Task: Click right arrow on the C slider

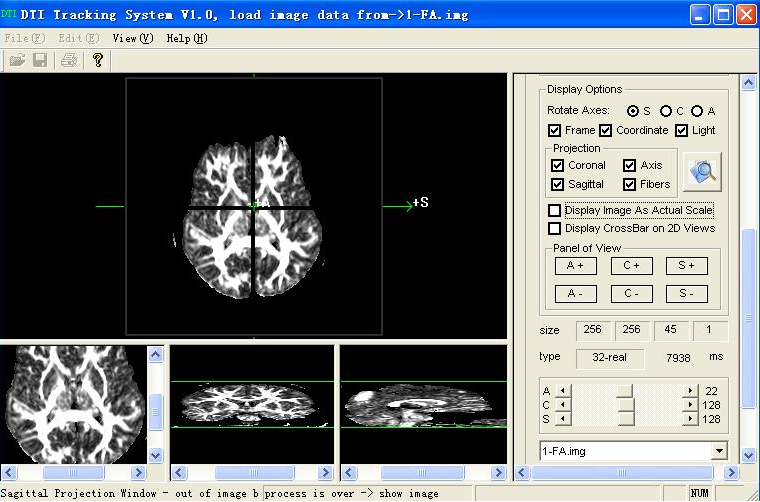Action: 690,405
